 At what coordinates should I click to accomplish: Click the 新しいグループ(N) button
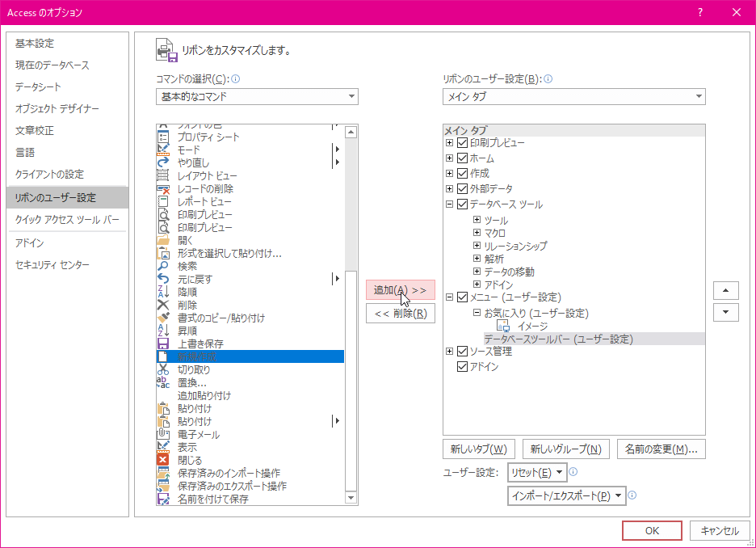coord(566,449)
